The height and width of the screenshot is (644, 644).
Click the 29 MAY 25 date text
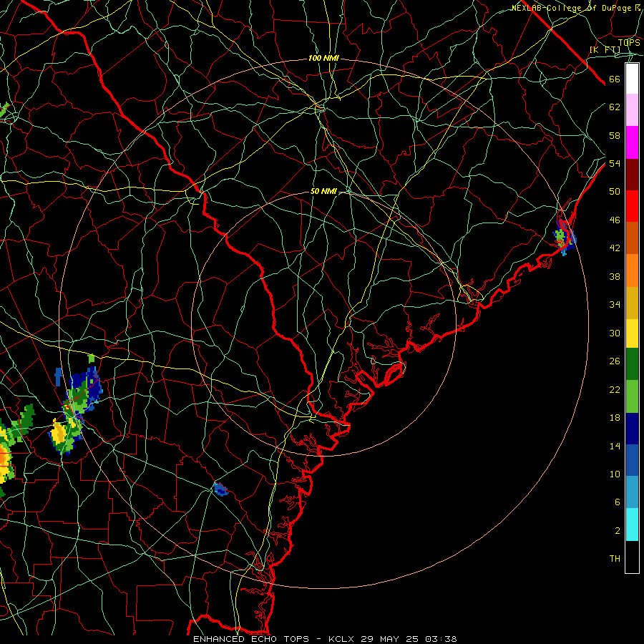click(x=391, y=639)
